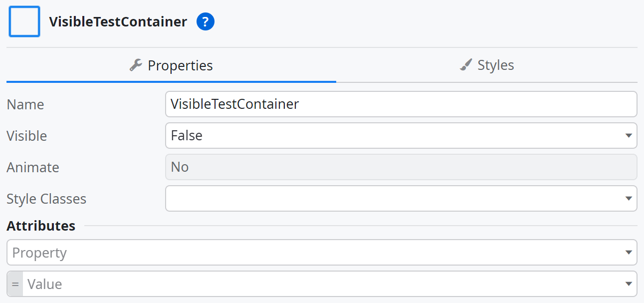Viewport: 644px width, 303px height.
Task: Click the disabled Animate field showing No
Action: pos(401,167)
